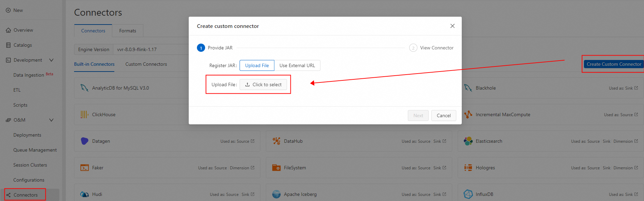Viewport: 644px width, 201px height.
Task: Open external link icon on FileSystem card
Action: coord(444,168)
